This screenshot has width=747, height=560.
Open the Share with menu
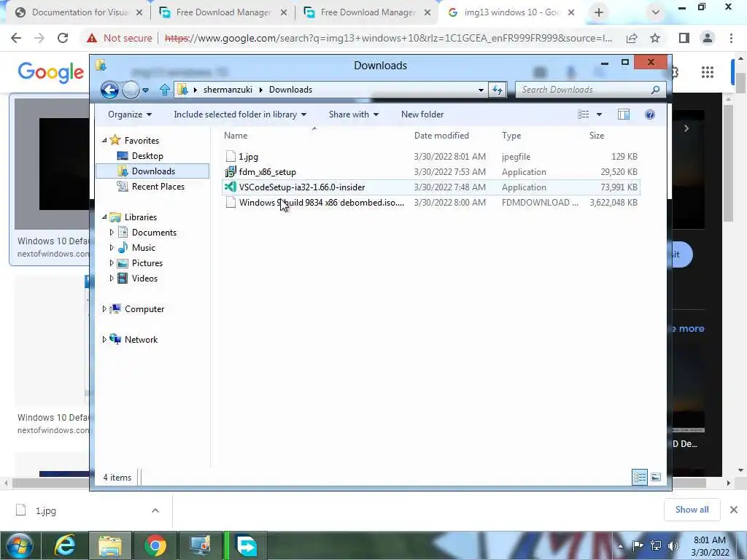pyautogui.click(x=354, y=114)
